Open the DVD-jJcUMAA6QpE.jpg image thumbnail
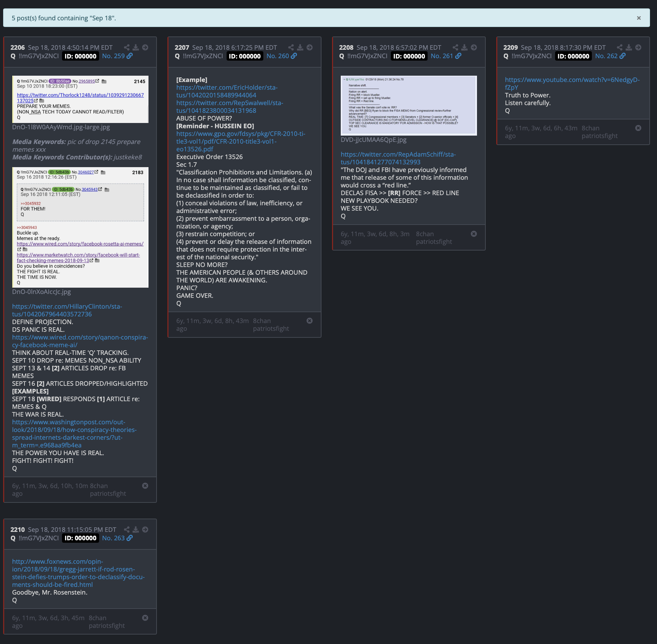This screenshot has width=657, height=644. tap(409, 105)
